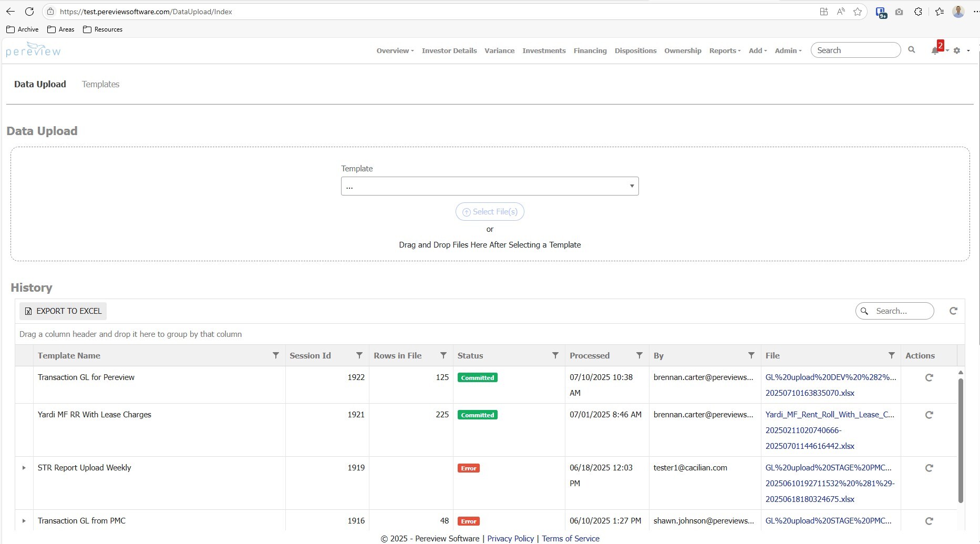Click the magnifier icon beside top Search box
This screenshot has width=980, height=544.
coord(912,50)
